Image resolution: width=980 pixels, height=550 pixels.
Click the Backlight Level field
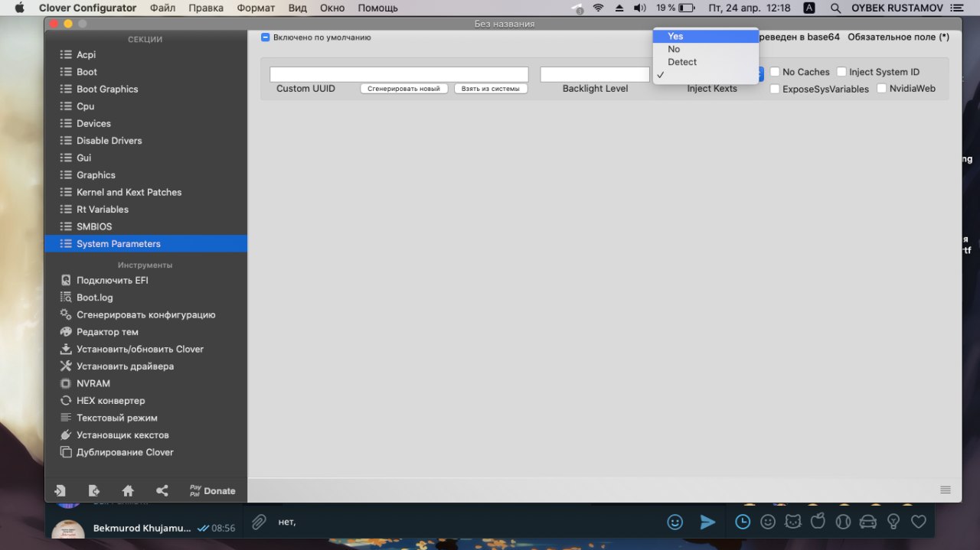595,74
